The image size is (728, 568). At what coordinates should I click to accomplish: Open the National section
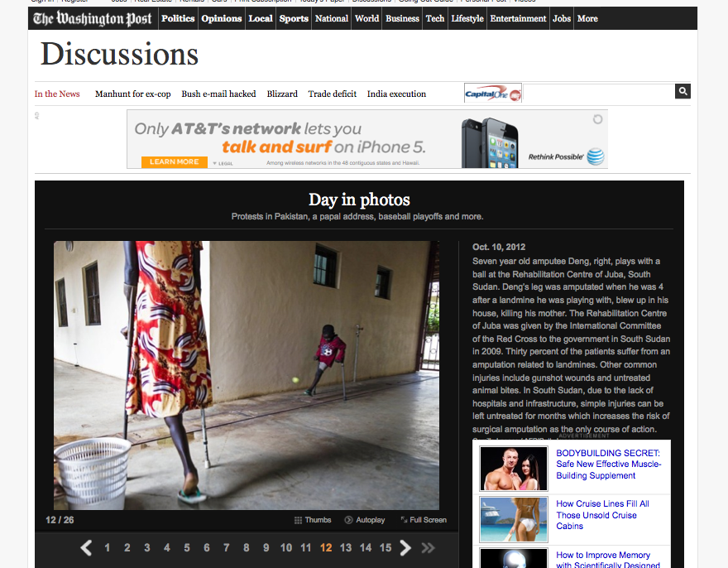point(332,18)
